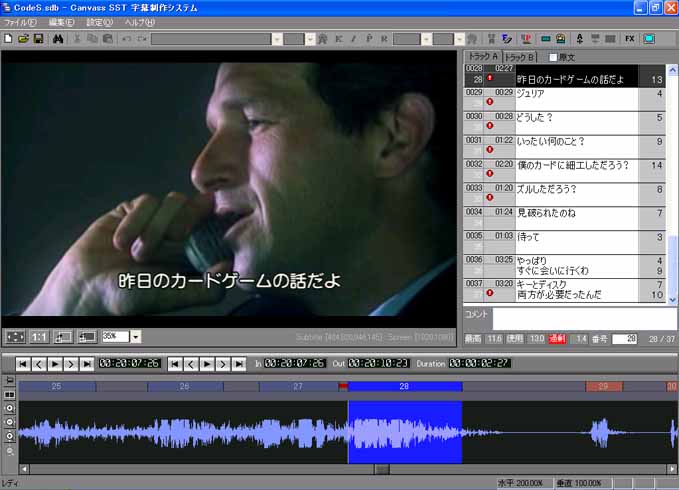Set video preview to 1:1 size
The width and height of the screenshot is (679, 490).
coord(39,337)
